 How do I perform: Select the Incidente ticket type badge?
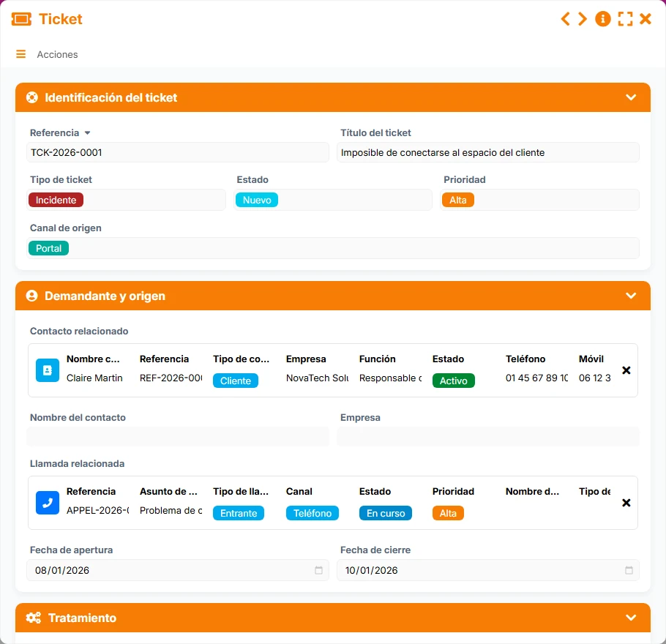[56, 200]
